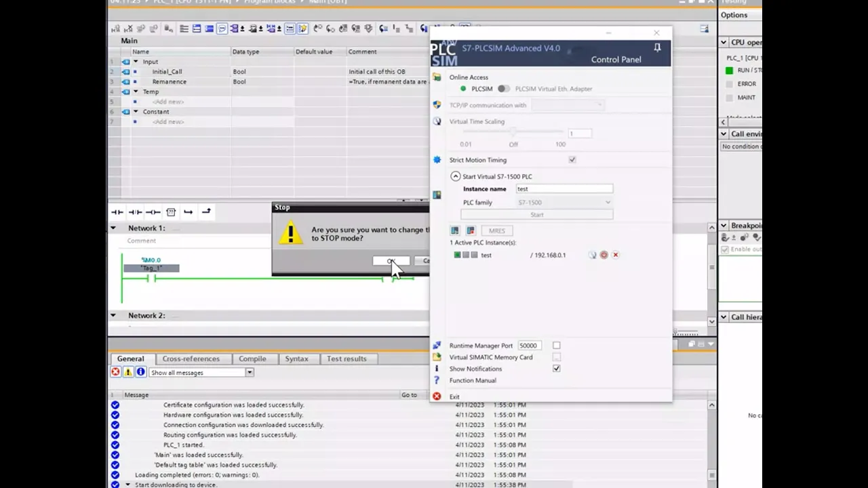868x488 pixels.
Task: Toggle the Strict Motion Timing checkbox
Action: (572, 160)
